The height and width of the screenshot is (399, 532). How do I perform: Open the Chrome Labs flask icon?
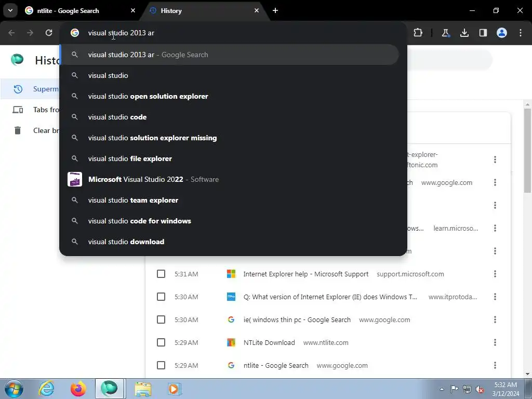(x=445, y=33)
